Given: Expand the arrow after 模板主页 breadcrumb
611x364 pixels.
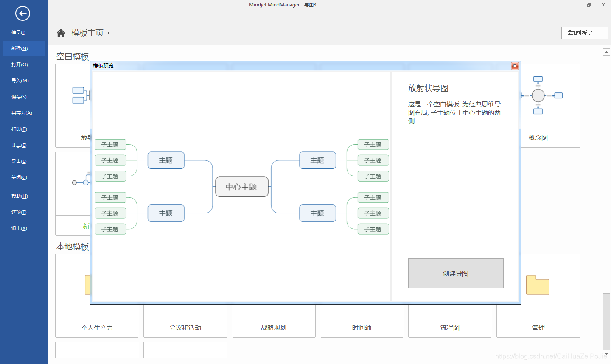Looking at the screenshot, I should click(x=109, y=33).
